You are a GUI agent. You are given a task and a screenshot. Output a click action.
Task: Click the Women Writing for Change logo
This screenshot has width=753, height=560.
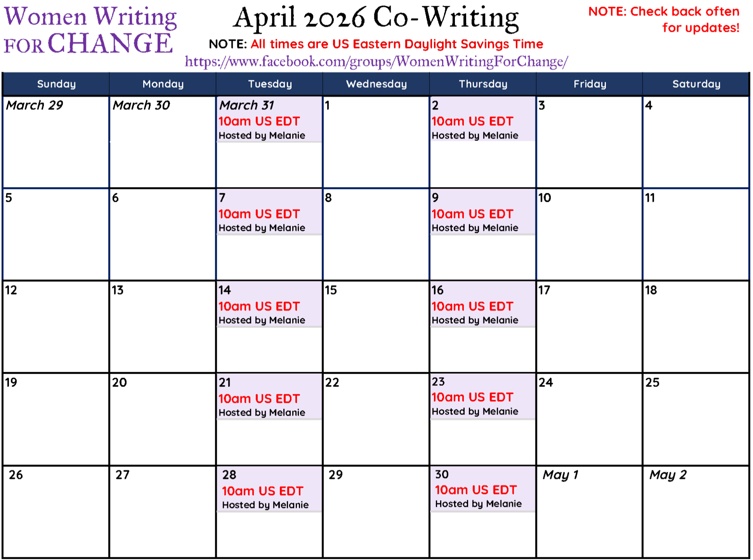(90, 30)
